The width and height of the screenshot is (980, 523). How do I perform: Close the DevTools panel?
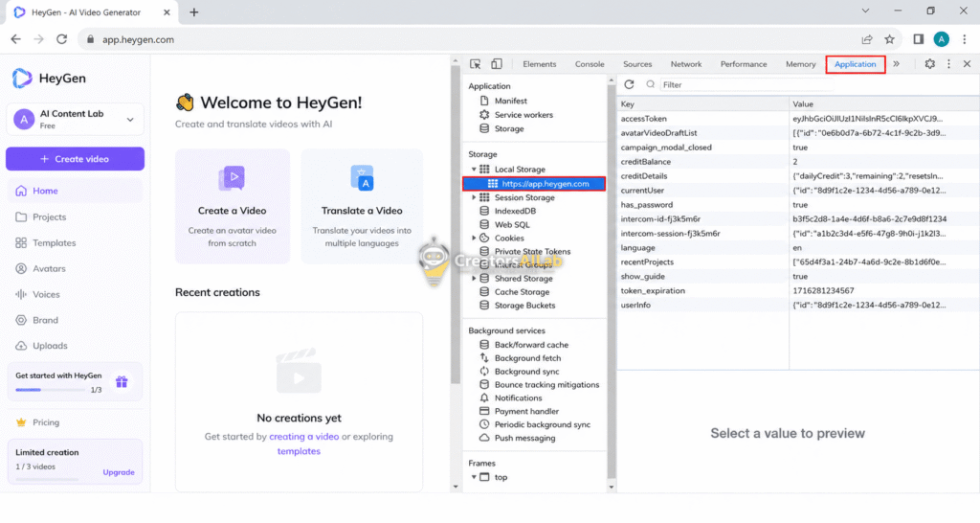pos(967,64)
